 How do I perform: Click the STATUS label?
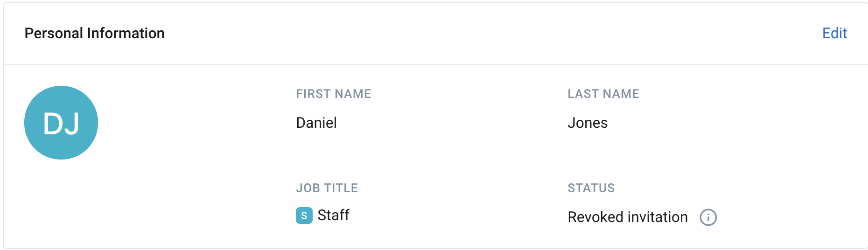[x=591, y=188]
